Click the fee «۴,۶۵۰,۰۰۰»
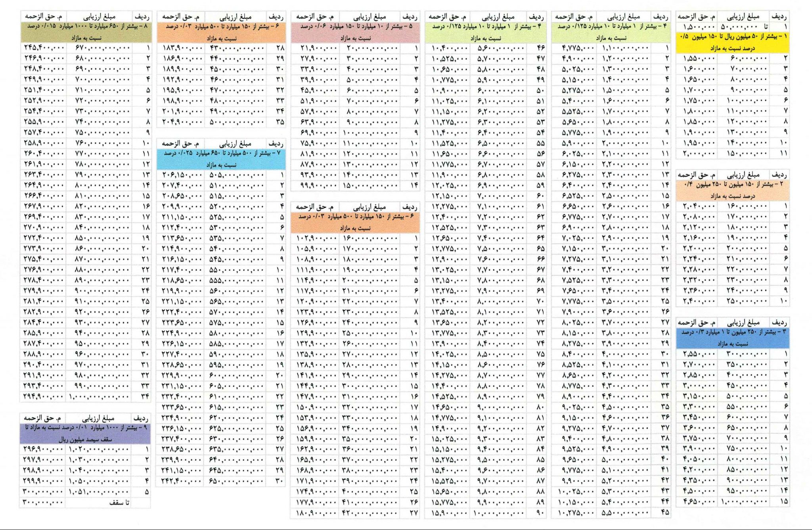 pyautogui.click(x=699, y=501)
